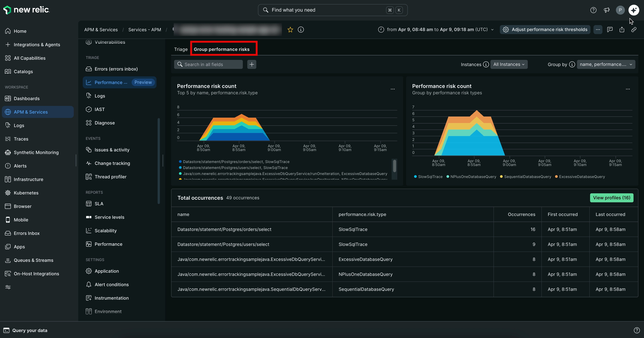
Task: Open Service levels report
Action: pos(119,217)
